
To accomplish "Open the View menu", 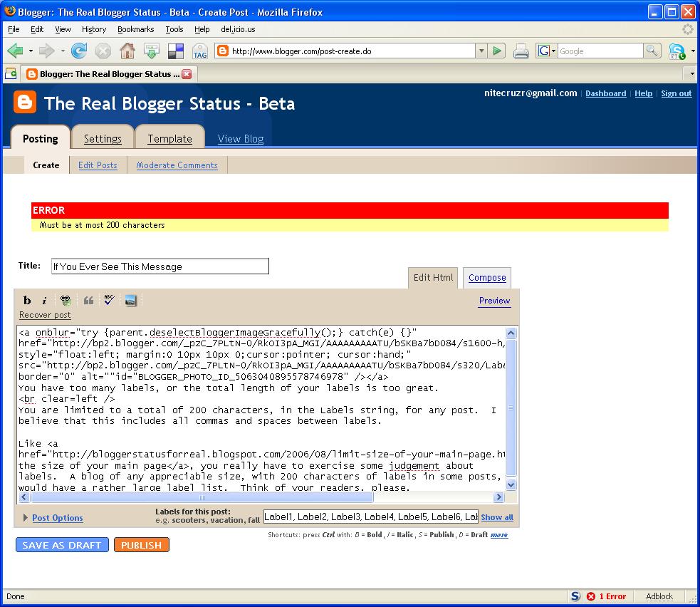I will [63, 29].
